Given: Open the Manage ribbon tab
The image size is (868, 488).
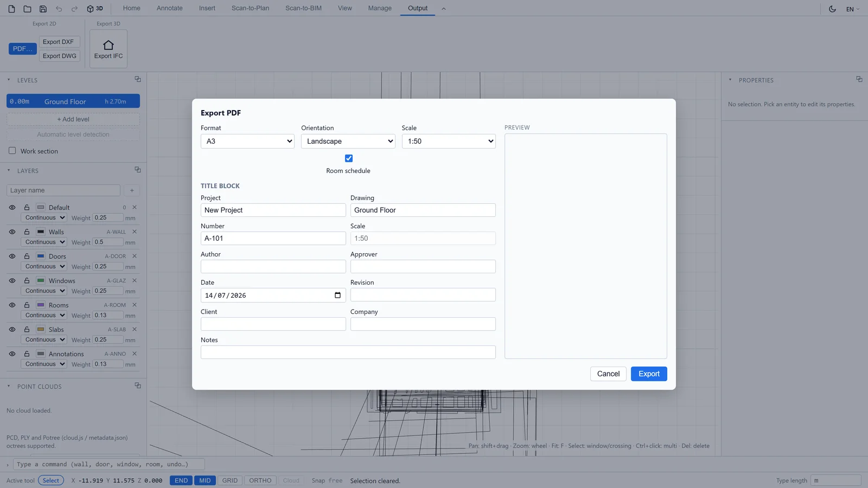Looking at the screenshot, I should pos(380,8).
